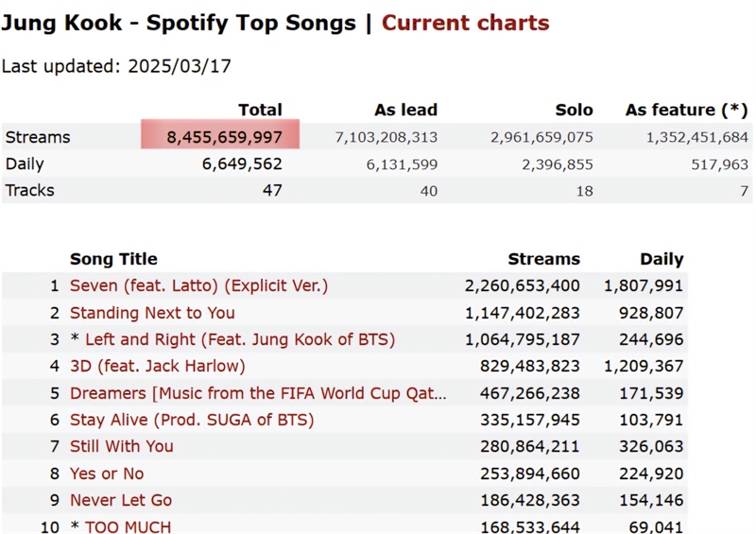The image size is (756, 534).
Task: Select the Dreamers FIFA World Cup song
Action: 258,393
